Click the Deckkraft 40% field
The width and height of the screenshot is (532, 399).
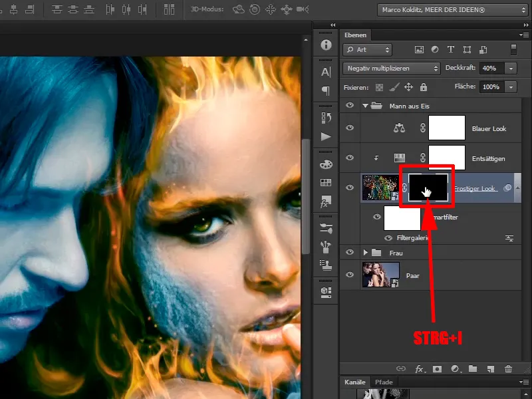(492, 68)
